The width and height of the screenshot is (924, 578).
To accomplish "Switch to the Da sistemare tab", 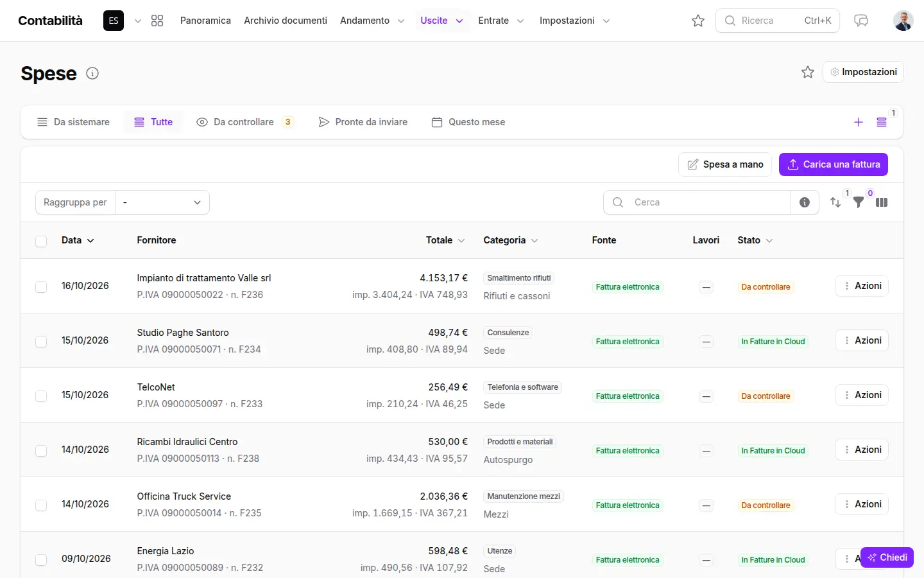I will (x=73, y=122).
